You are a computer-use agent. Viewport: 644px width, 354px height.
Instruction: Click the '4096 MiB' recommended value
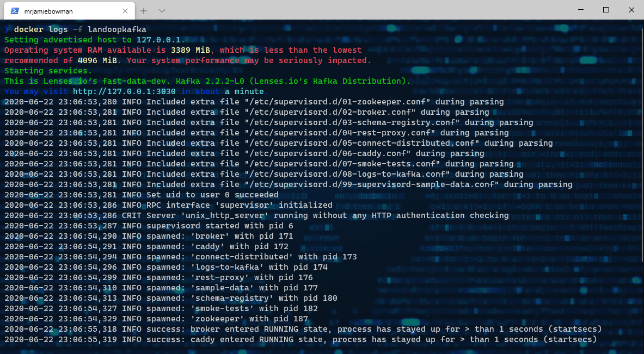(97, 60)
